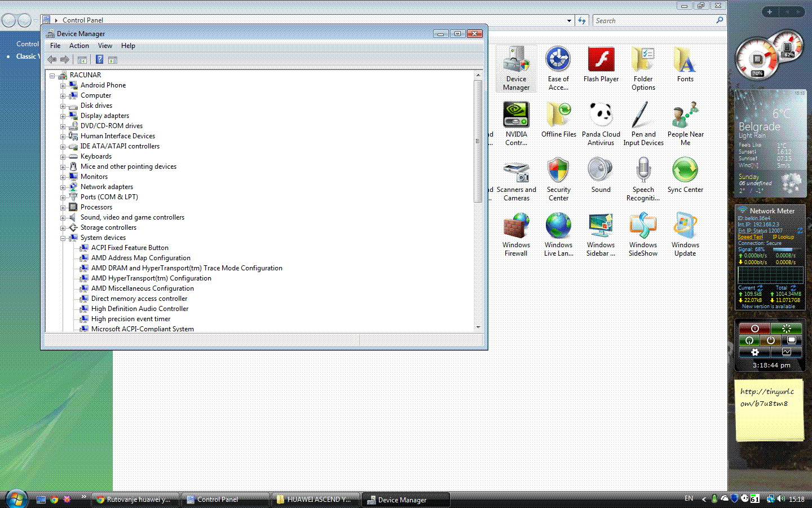Select "High precision event timer" device
Image resolution: width=812 pixels, height=508 pixels.
131,319
